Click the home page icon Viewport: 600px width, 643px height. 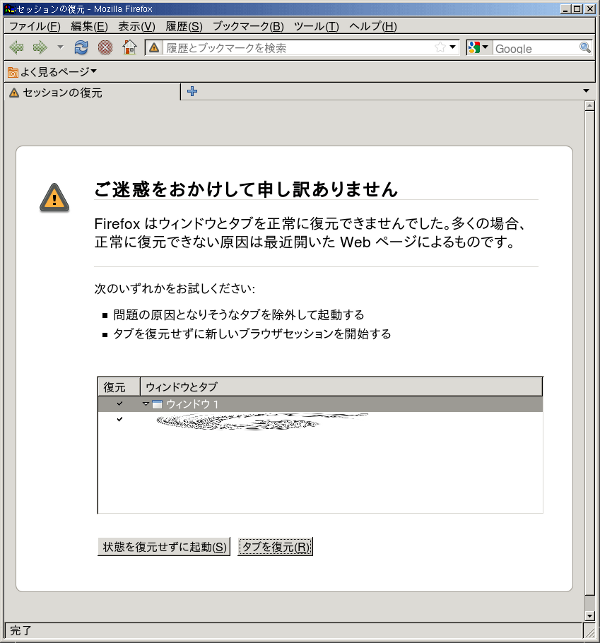(x=130, y=48)
